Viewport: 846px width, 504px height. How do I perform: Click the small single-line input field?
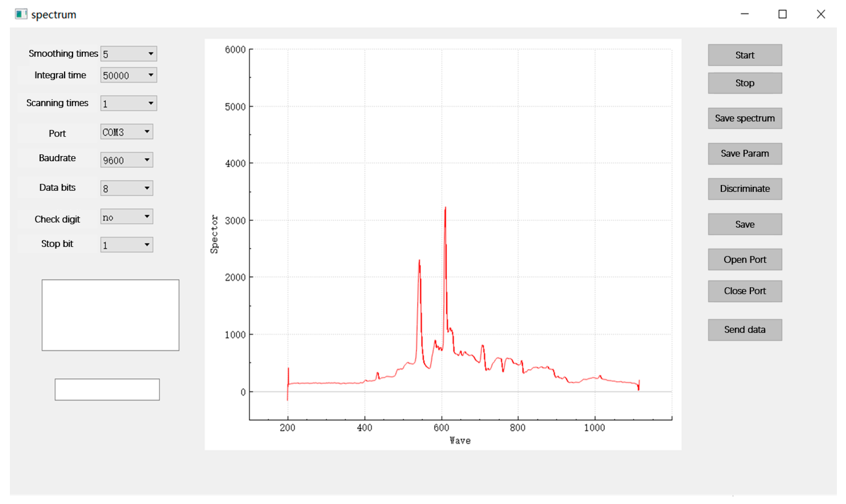tap(107, 390)
